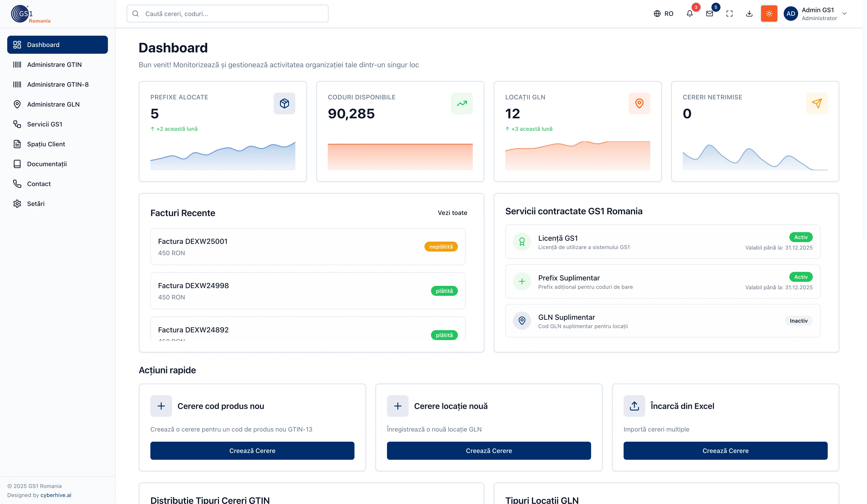The width and height of the screenshot is (867, 504).
Task: Click Vezi toate in Facturi Recente
Action: pos(452,213)
